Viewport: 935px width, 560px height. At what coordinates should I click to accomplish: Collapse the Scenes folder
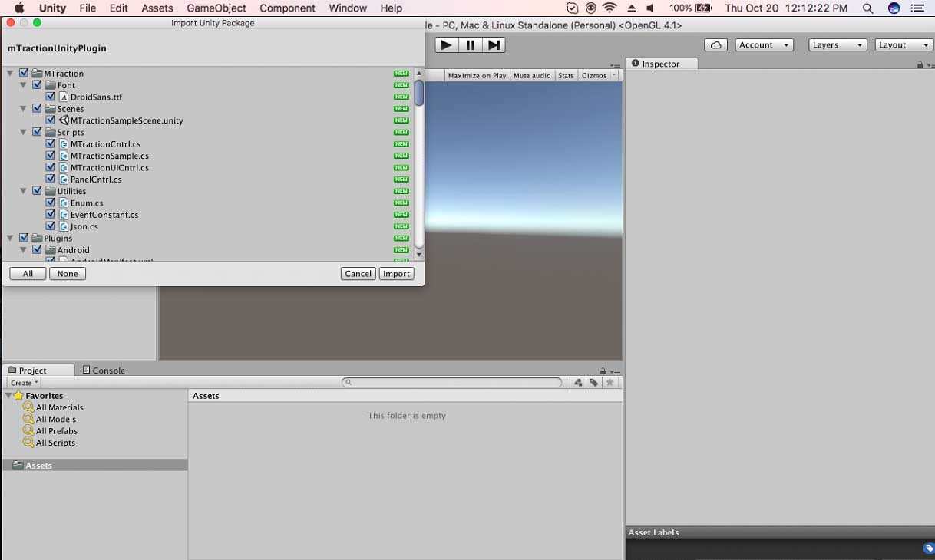click(x=23, y=109)
